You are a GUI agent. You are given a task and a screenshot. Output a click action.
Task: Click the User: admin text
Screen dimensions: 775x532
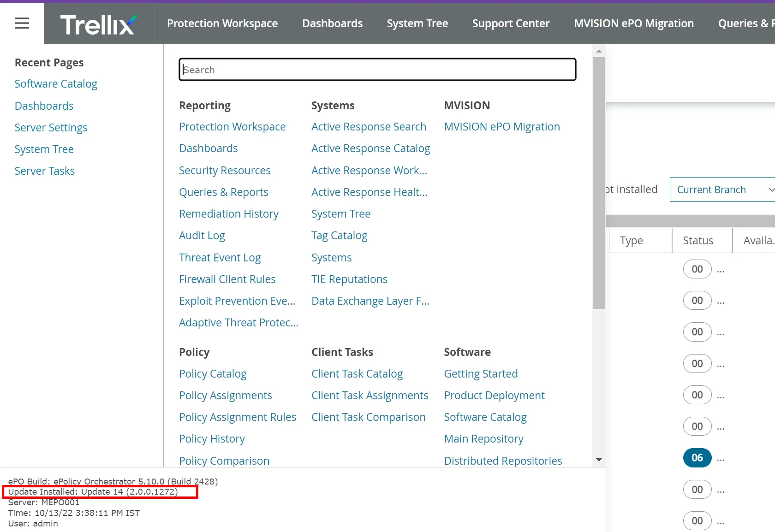33,524
